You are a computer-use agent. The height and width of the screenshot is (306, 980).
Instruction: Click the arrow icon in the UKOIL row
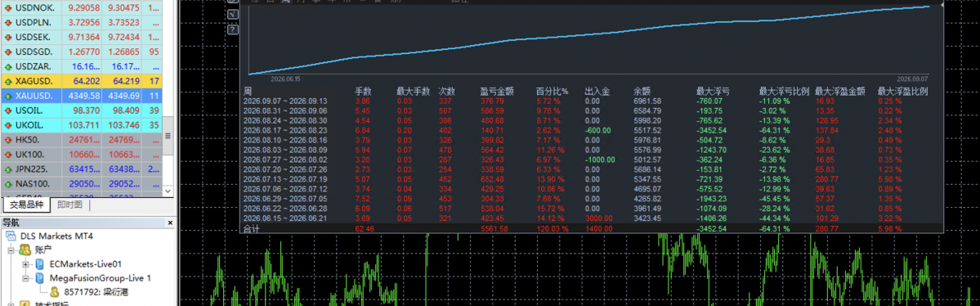tap(7, 125)
